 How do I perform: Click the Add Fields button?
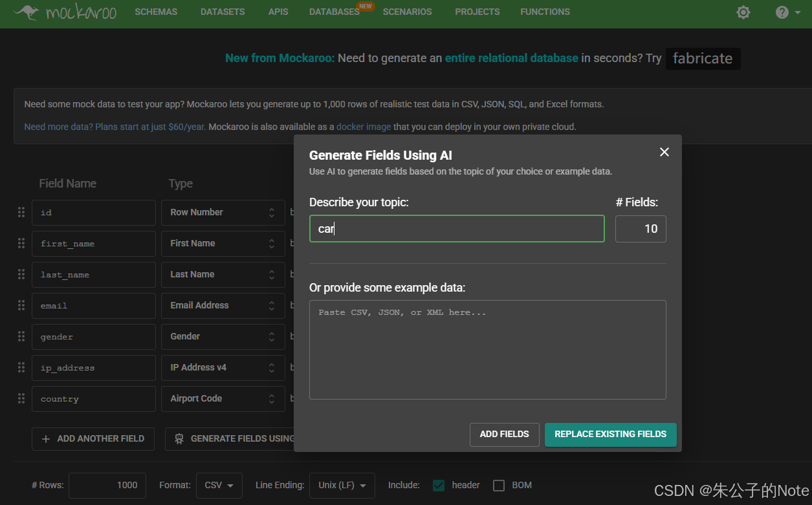click(505, 435)
